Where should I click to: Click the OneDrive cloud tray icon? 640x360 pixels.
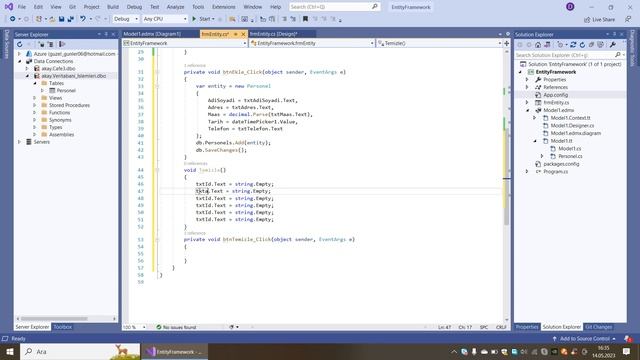[x=484, y=351]
